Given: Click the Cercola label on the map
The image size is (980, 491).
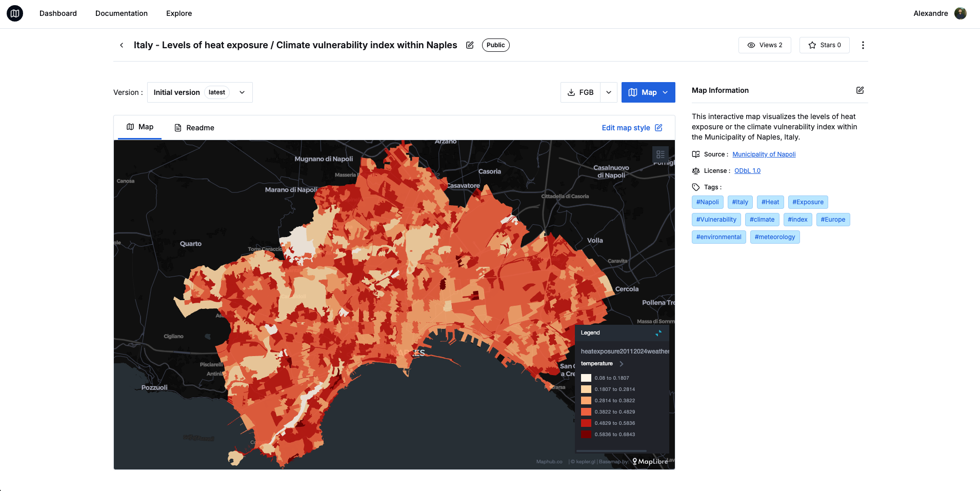Looking at the screenshot, I should pos(627,289).
